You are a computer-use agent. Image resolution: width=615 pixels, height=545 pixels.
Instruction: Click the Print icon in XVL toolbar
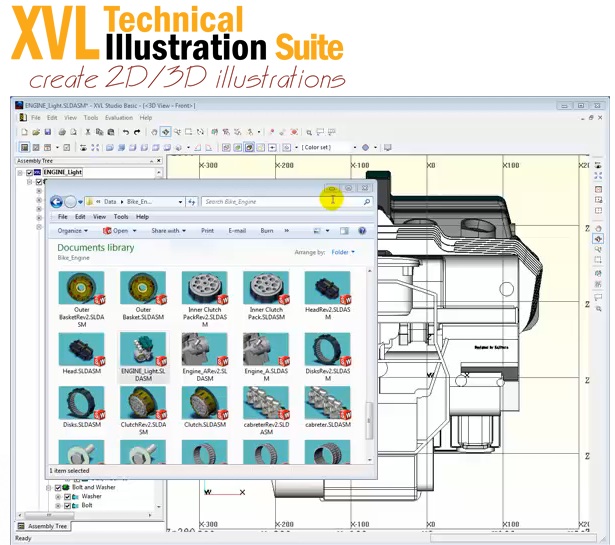coord(62,133)
